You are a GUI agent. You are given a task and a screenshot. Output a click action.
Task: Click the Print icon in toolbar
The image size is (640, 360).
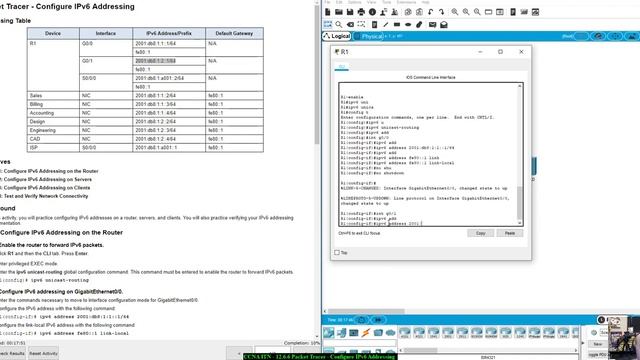tap(361, 12)
